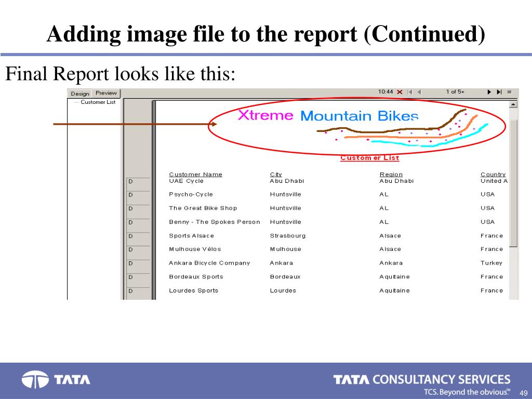Click The Great Bike Shop entry
This screenshot has width=532, height=399.
point(203,208)
